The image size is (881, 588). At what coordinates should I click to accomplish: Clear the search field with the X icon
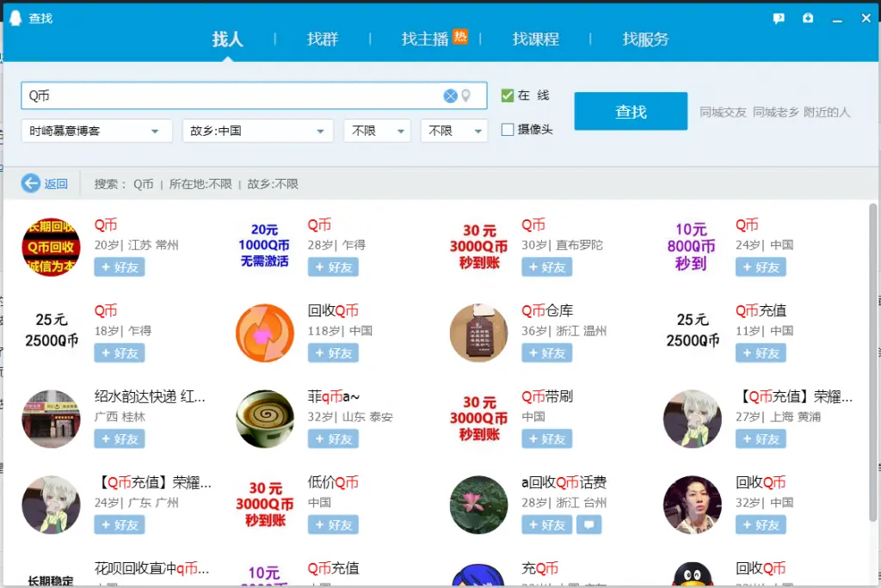pyautogui.click(x=450, y=96)
